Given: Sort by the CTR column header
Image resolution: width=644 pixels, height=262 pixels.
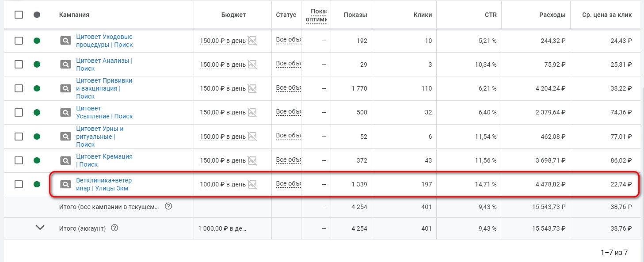Looking at the screenshot, I should [491, 15].
